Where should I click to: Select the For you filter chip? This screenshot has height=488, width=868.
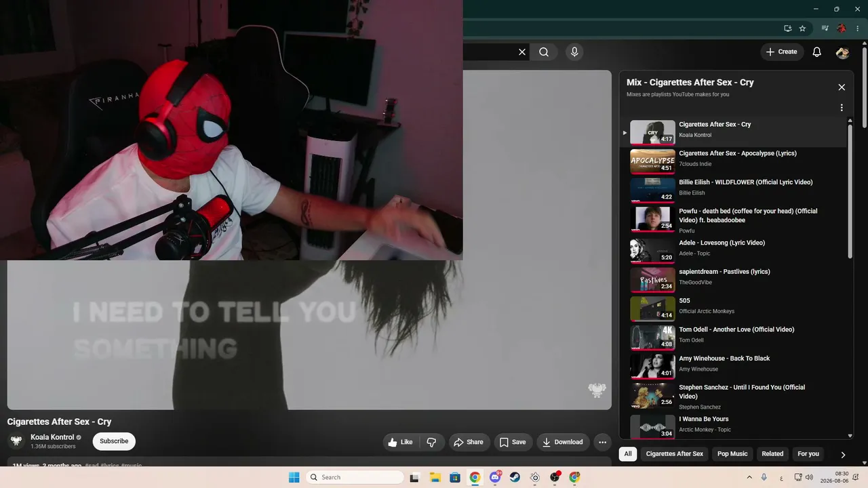click(808, 454)
